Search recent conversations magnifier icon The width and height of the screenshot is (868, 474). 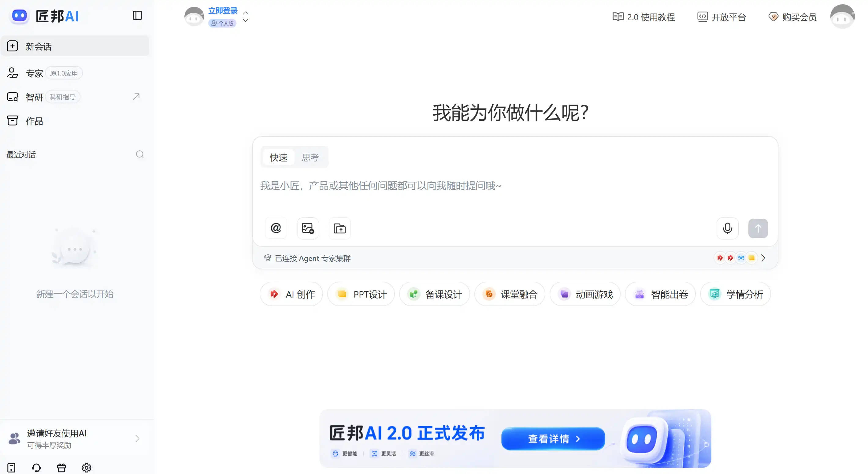(x=139, y=154)
